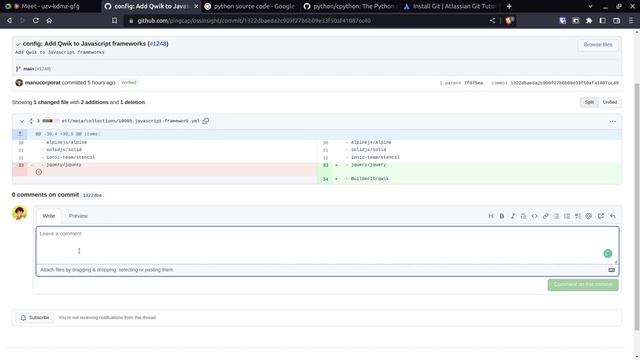The height and width of the screenshot is (360, 640).
Task: Open saved replies arrow icon
Action: (613, 216)
